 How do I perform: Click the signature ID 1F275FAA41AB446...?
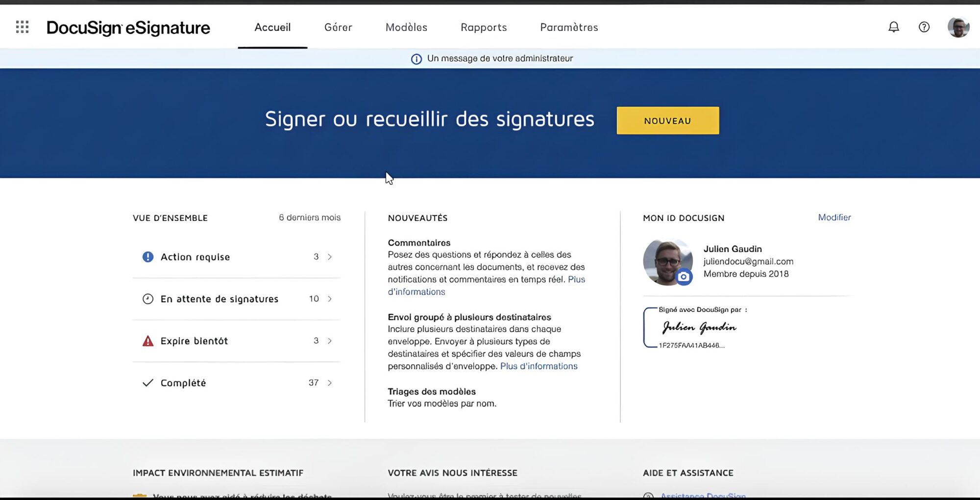coord(691,345)
